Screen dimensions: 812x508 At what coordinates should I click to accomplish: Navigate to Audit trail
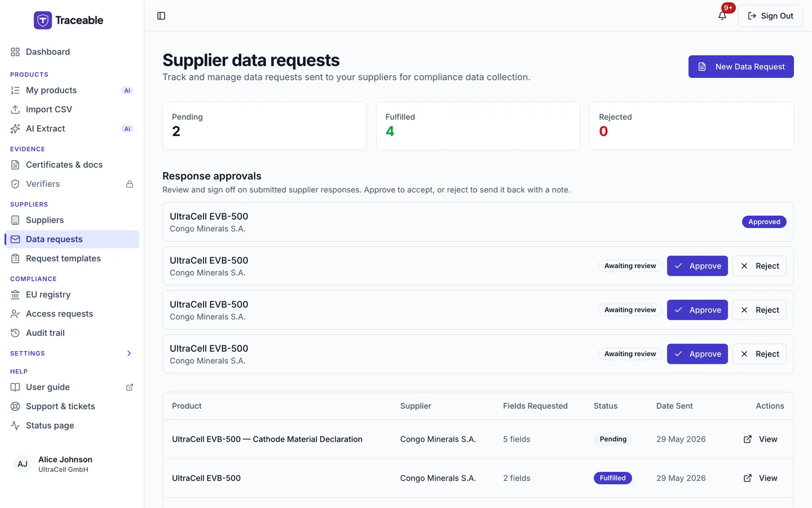click(72, 333)
